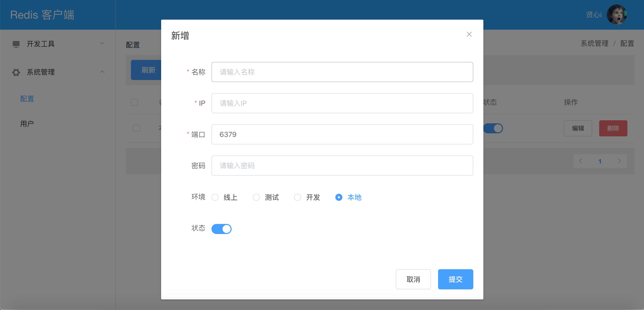Click the gear icon beside 系统管理

click(x=16, y=72)
